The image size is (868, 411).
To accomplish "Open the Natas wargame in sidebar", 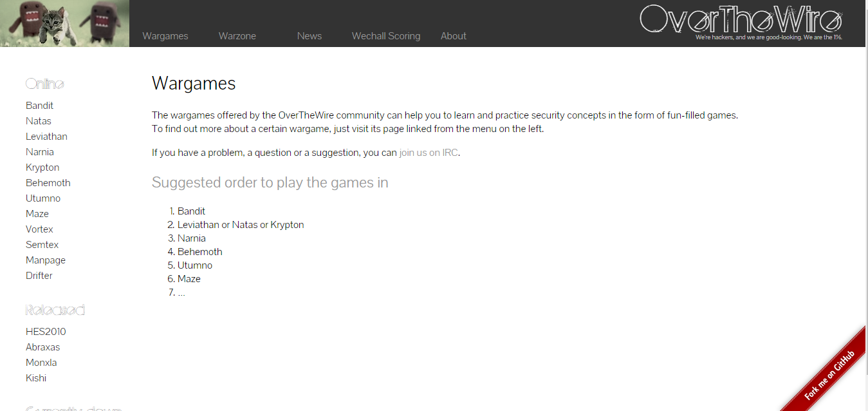I will (x=39, y=121).
